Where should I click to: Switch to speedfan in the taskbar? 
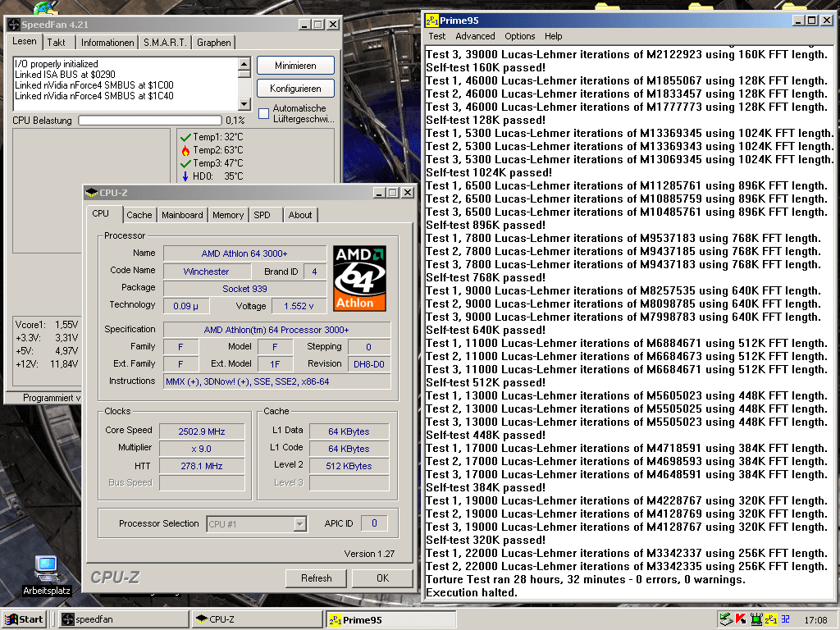coord(123,620)
